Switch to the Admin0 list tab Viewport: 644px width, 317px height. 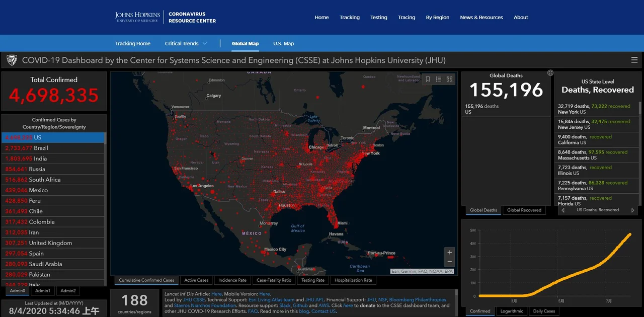18,290
